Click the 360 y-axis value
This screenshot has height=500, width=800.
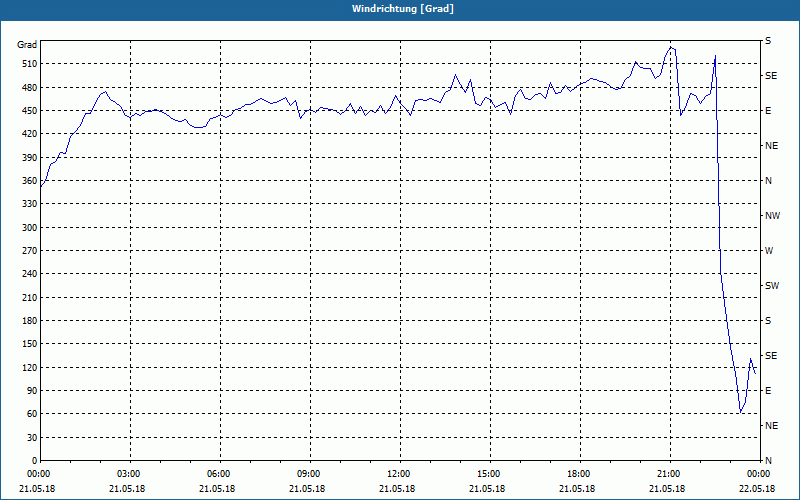pos(30,181)
